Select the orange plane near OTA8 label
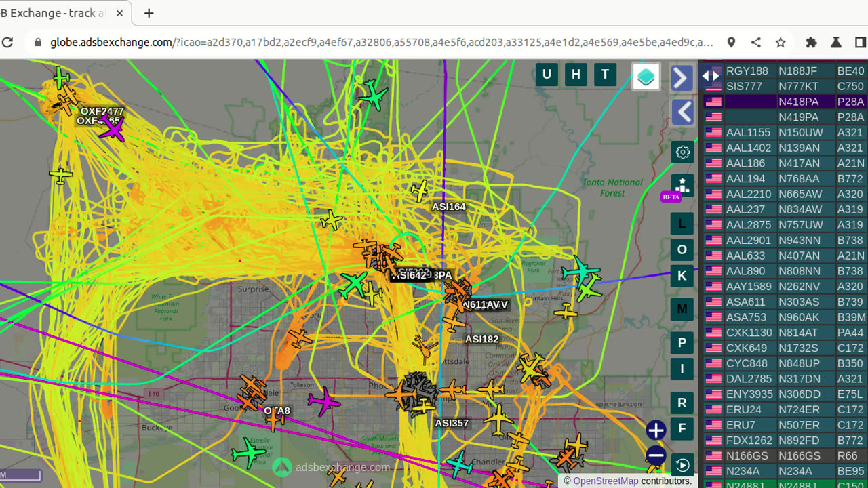 coord(275,421)
